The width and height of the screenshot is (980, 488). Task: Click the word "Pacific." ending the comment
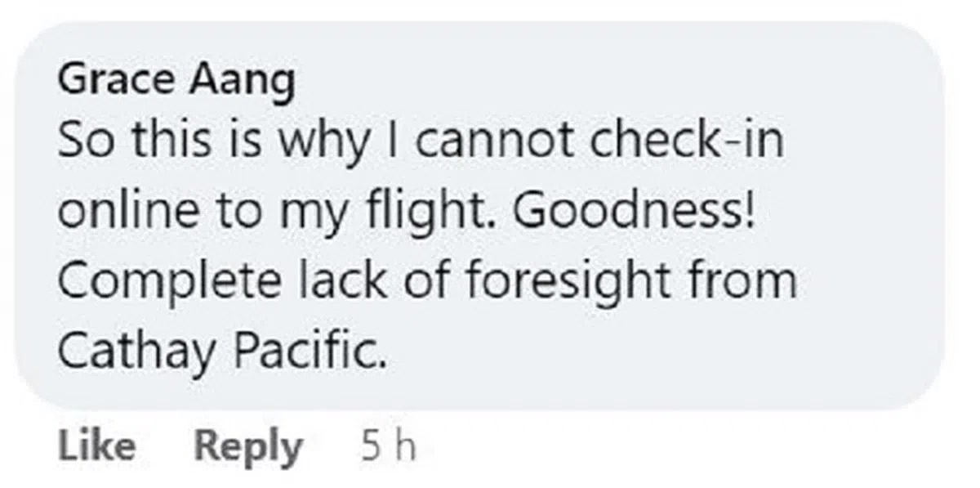click(x=309, y=351)
